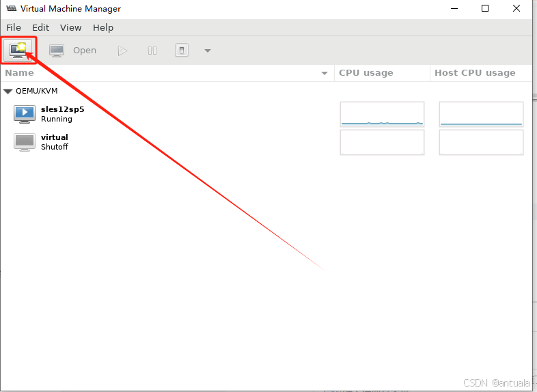Open the Edit menu
This screenshot has width=537, height=392.
point(41,28)
